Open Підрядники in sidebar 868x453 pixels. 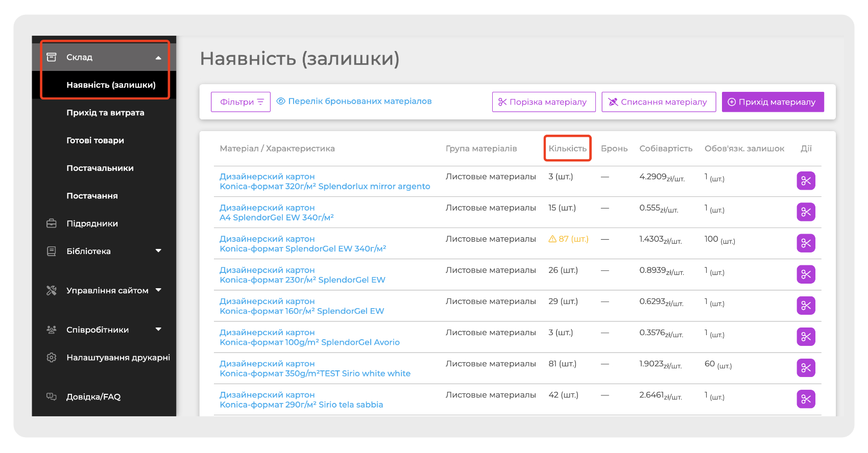tap(92, 223)
